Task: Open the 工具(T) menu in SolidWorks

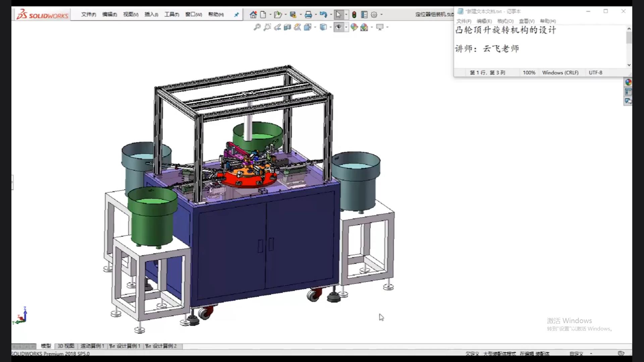Action: click(x=172, y=14)
